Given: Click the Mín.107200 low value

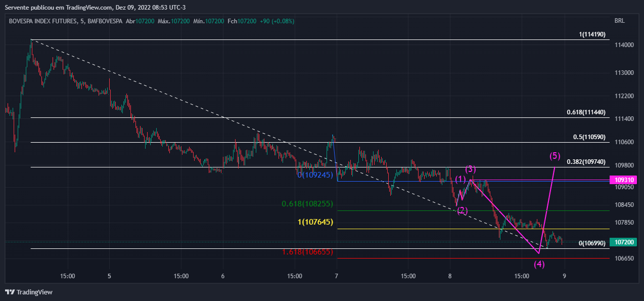Looking at the screenshot, I should click(209, 21).
